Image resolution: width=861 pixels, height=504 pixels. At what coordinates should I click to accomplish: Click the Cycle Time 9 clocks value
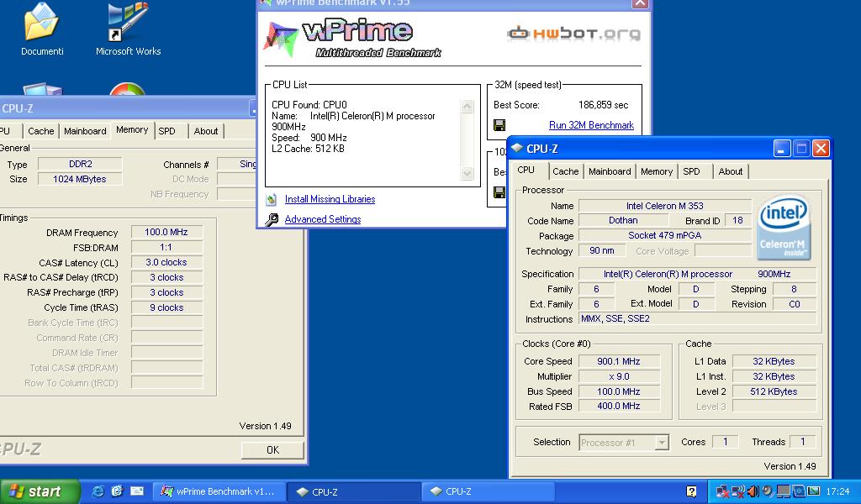167,307
